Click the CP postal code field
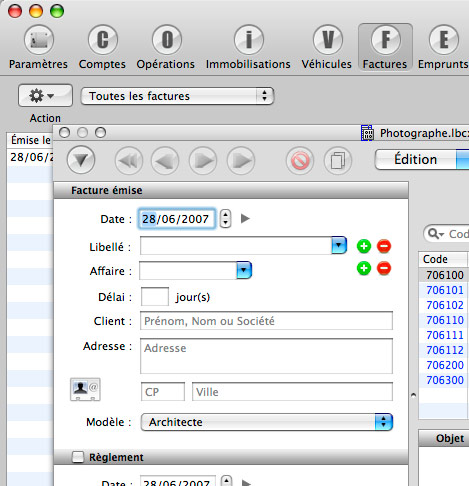The image size is (469, 486). click(163, 392)
